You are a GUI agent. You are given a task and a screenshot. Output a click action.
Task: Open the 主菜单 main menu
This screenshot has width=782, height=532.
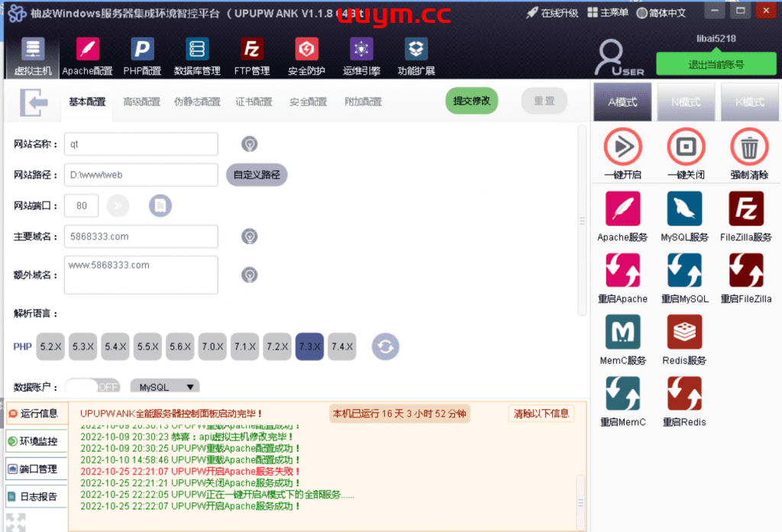click(x=608, y=12)
